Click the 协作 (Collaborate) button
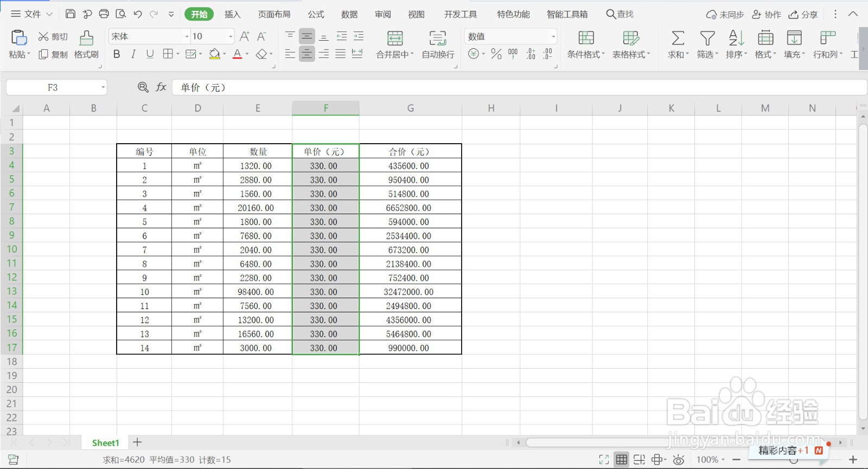Screen dimensions: 868x469 pos(767,14)
